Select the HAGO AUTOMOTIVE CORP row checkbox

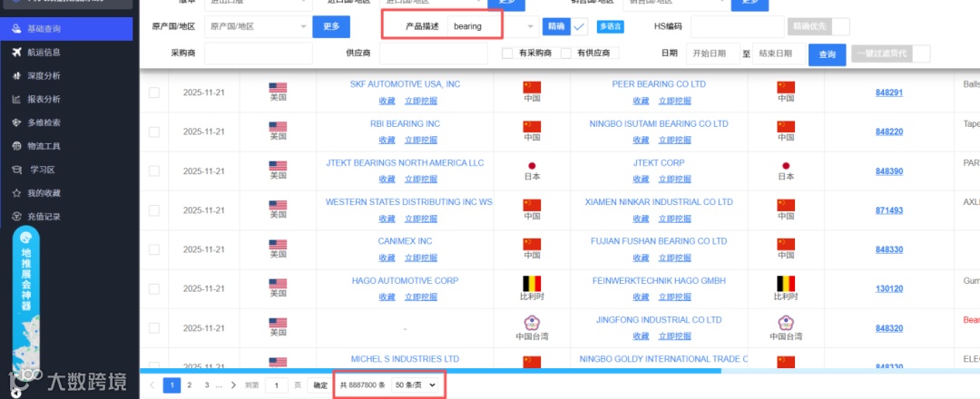pyautogui.click(x=153, y=288)
